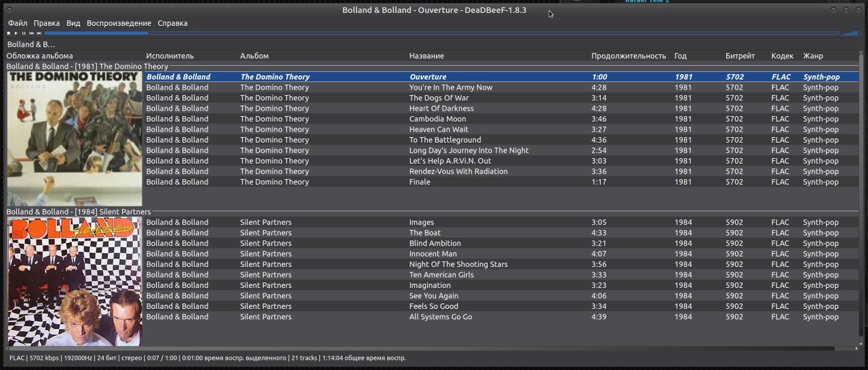The image size is (868, 370).
Task: Select track Innocent Man
Action: pyautogui.click(x=502, y=254)
